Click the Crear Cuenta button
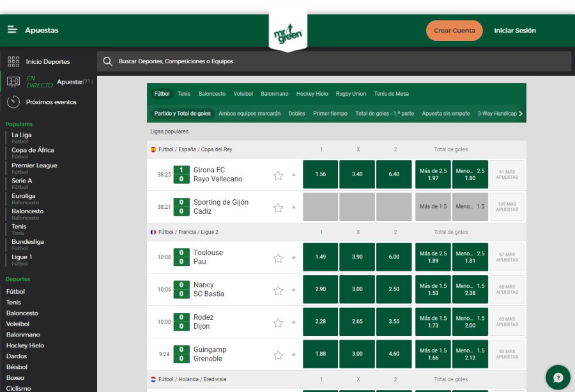The width and height of the screenshot is (575, 392). coord(454,31)
